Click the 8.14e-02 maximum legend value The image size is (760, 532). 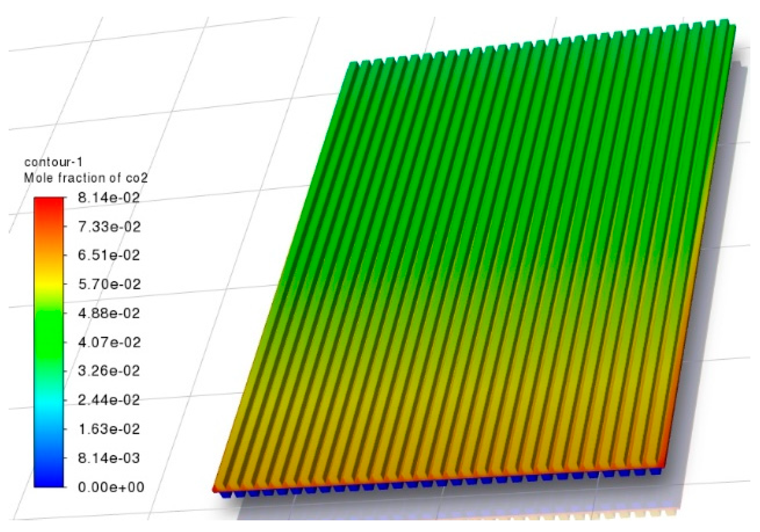point(108,198)
